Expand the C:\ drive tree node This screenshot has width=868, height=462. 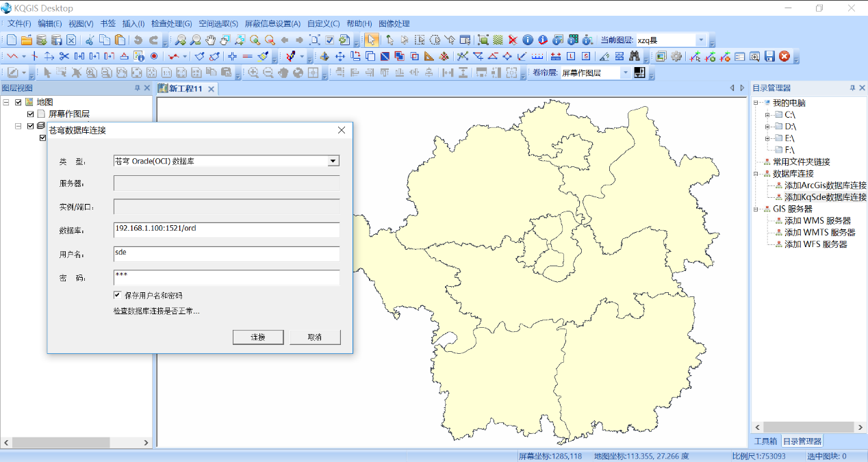(x=767, y=115)
